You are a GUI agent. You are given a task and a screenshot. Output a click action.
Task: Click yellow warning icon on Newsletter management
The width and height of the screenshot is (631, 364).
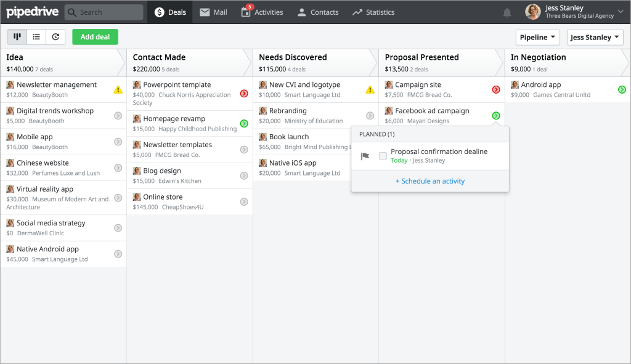click(118, 90)
